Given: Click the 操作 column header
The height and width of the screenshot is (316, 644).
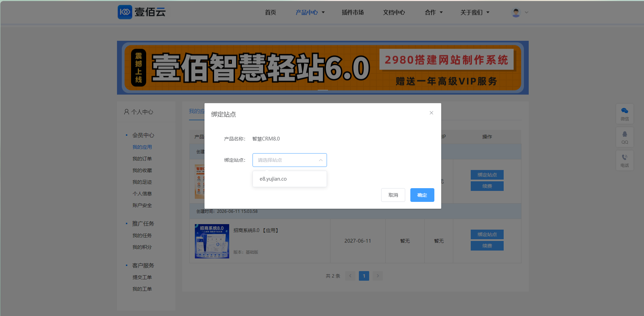Looking at the screenshot, I should point(487,137).
